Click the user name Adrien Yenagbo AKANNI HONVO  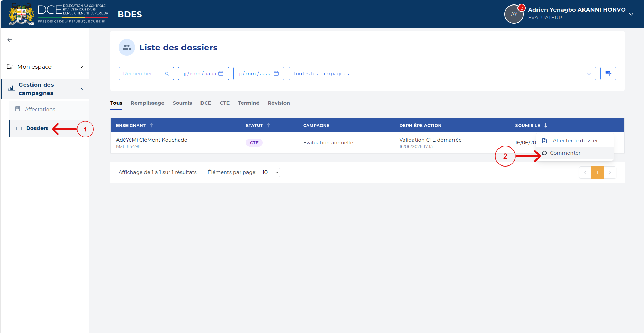pos(577,10)
